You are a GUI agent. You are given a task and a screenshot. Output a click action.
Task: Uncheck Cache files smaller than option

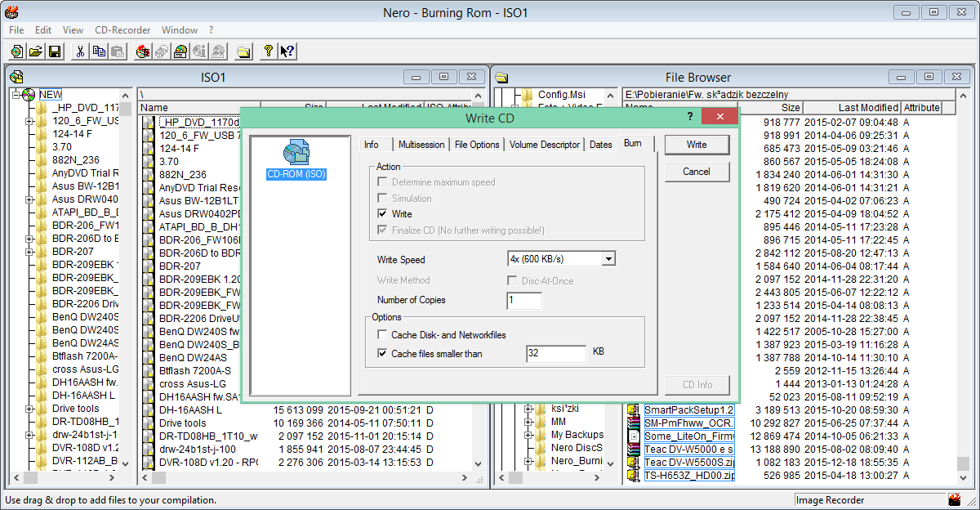[382, 354]
